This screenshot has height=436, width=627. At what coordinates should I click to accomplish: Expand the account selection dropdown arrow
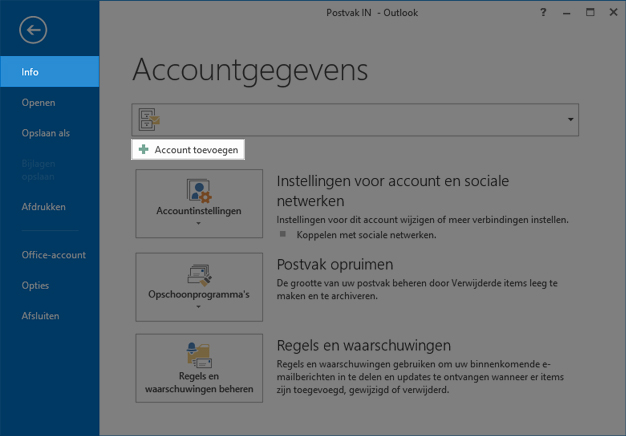click(x=570, y=119)
